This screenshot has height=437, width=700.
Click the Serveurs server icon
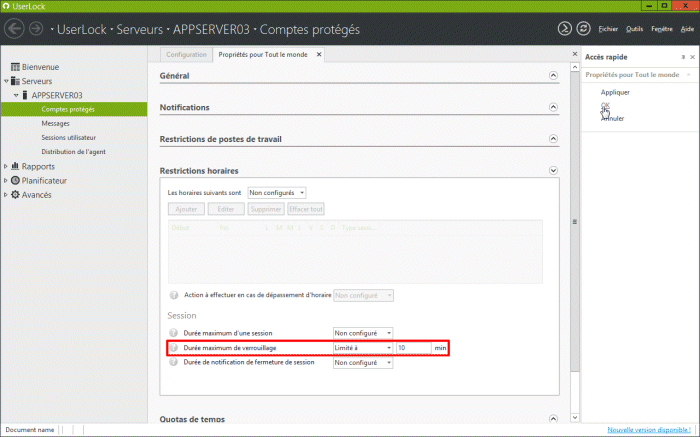click(x=15, y=81)
